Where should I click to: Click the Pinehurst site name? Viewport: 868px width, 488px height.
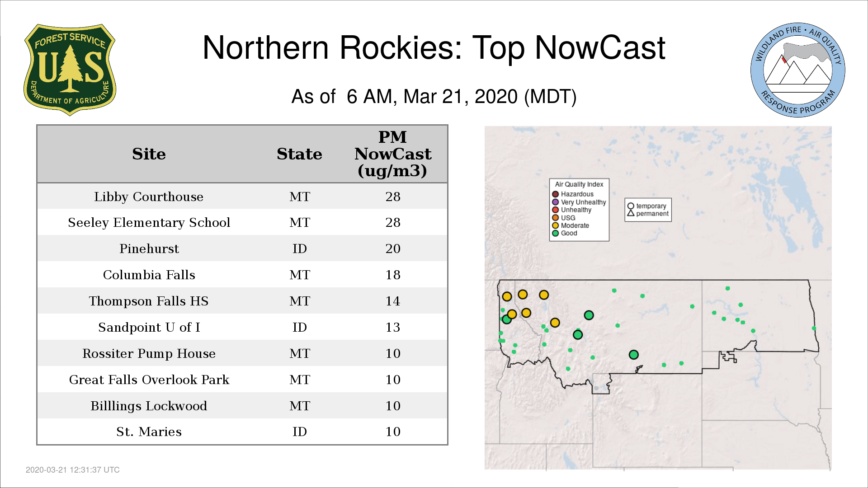149,249
